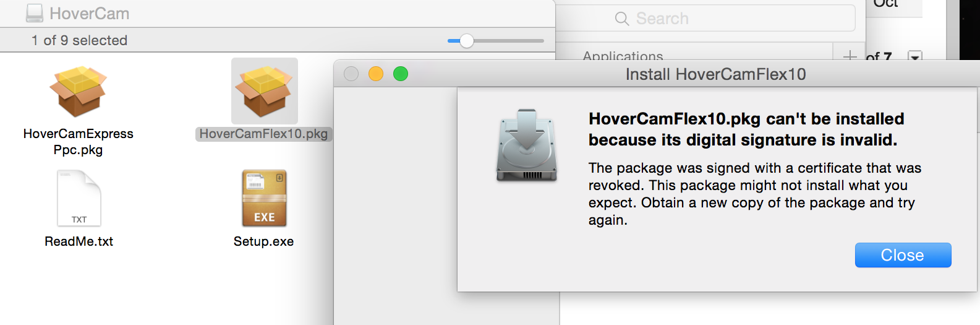Image resolution: width=980 pixels, height=325 pixels.
Task: Click the installer hard drive icon in dialog
Action: [x=527, y=145]
